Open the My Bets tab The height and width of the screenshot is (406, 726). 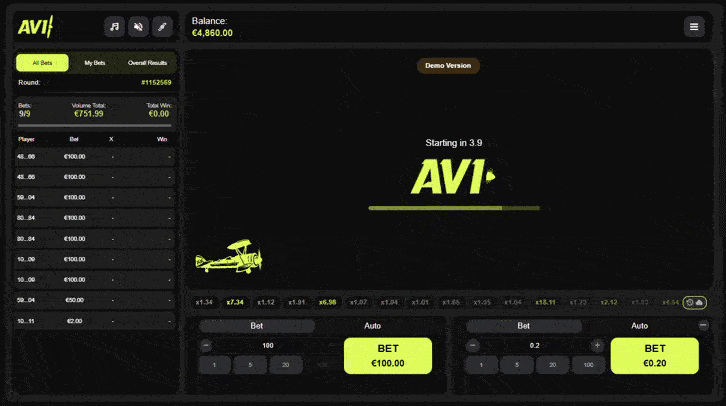click(95, 62)
